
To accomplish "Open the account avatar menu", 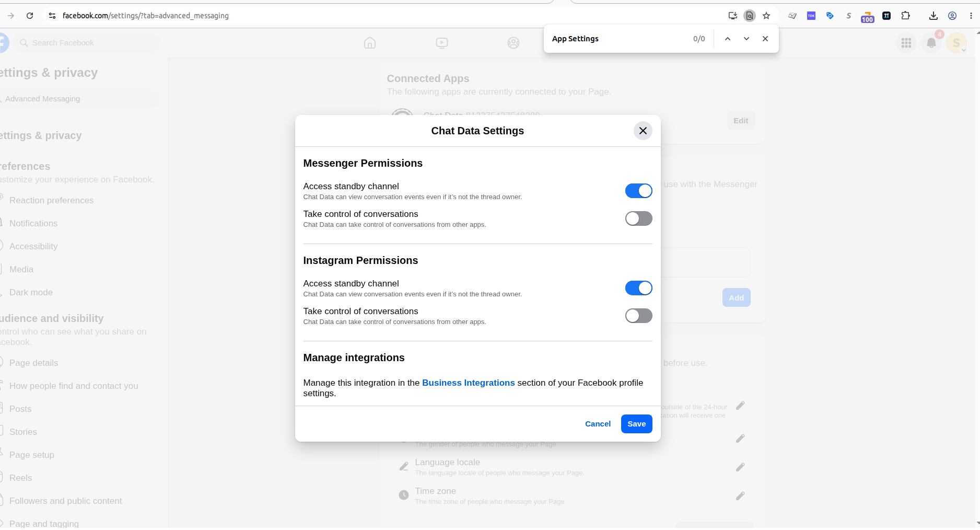I will tap(956, 43).
